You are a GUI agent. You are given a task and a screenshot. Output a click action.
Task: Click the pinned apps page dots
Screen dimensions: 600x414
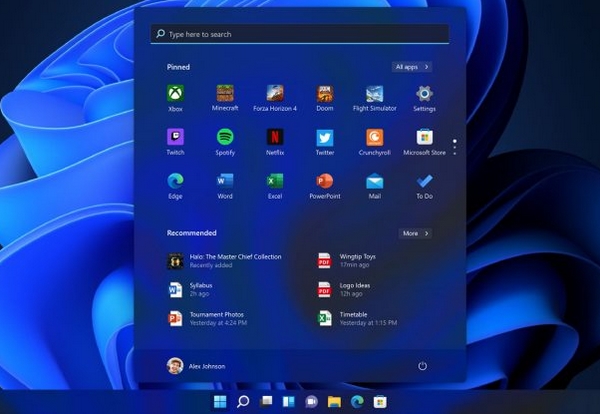coord(455,147)
